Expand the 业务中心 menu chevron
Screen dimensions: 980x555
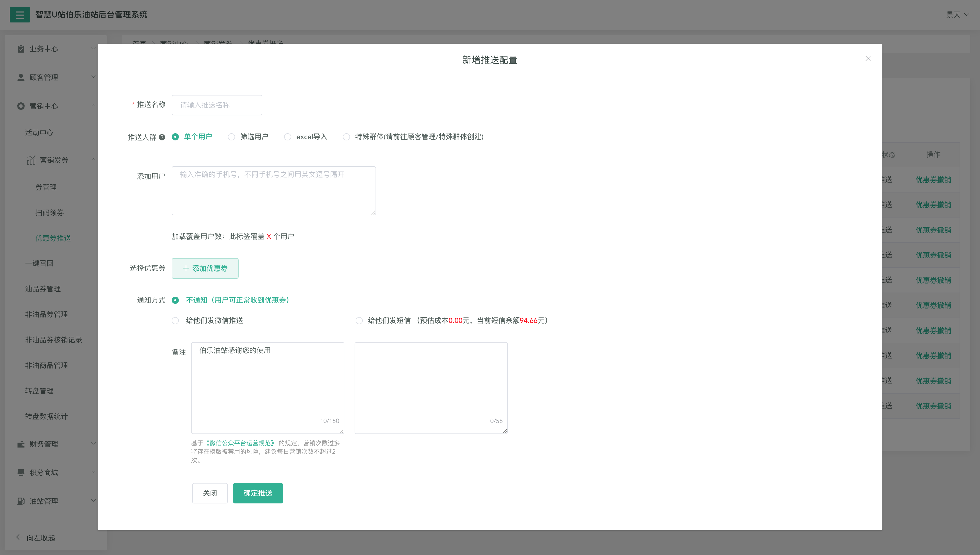[94, 48]
